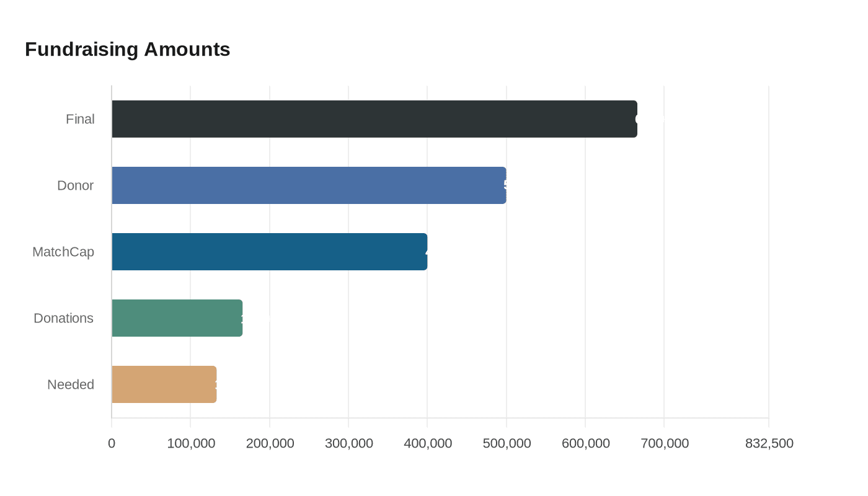Image resolution: width=868 pixels, height=496 pixels.
Task: Click the Needed axis label
Action: coord(71,384)
